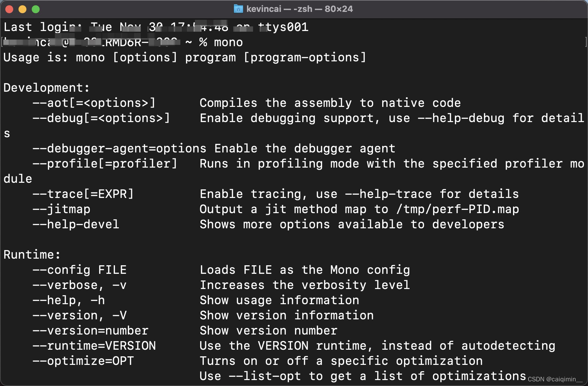Click the 'Development:' section heading

[47, 88]
